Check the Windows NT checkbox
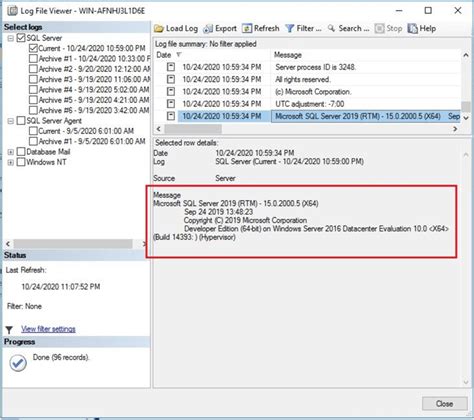474x420 pixels. pos(21,162)
